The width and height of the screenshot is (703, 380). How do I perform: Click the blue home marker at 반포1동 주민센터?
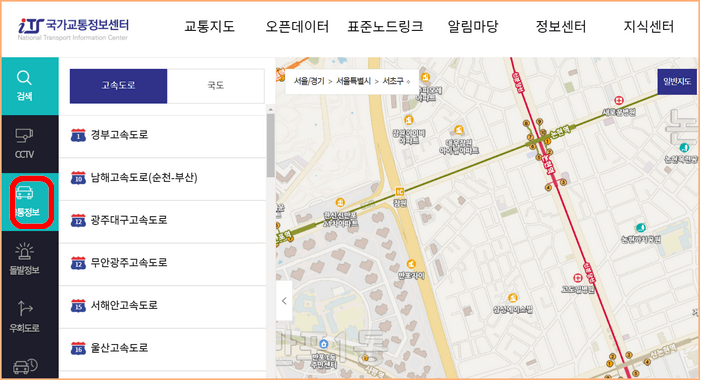click(323, 344)
